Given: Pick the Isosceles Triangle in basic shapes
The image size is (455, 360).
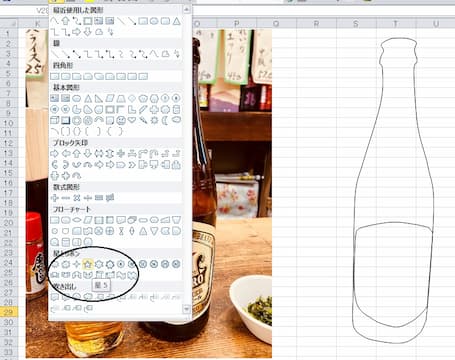Looking at the screenshot, I should point(88,98).
